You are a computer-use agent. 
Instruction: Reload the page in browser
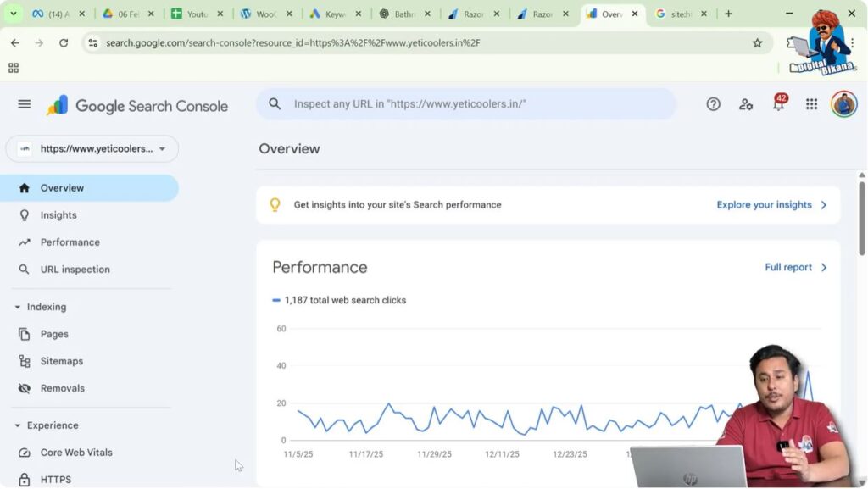(x=64, y=42)
